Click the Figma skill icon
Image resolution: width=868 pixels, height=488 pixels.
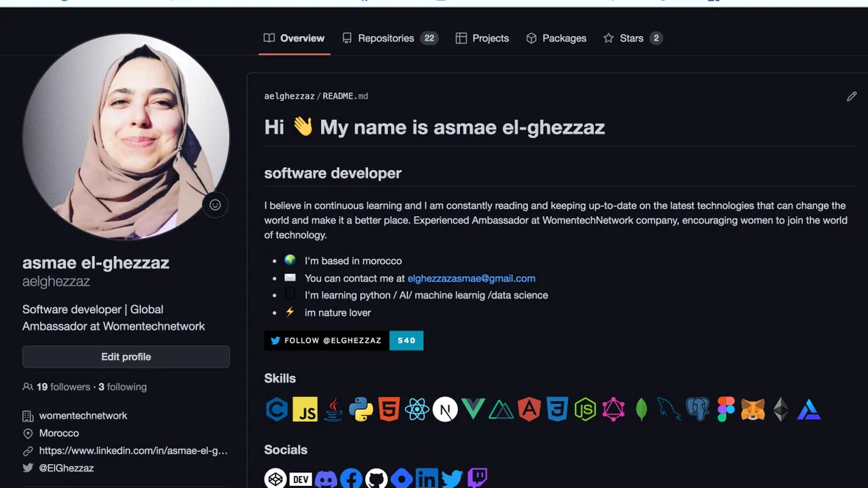726,410
